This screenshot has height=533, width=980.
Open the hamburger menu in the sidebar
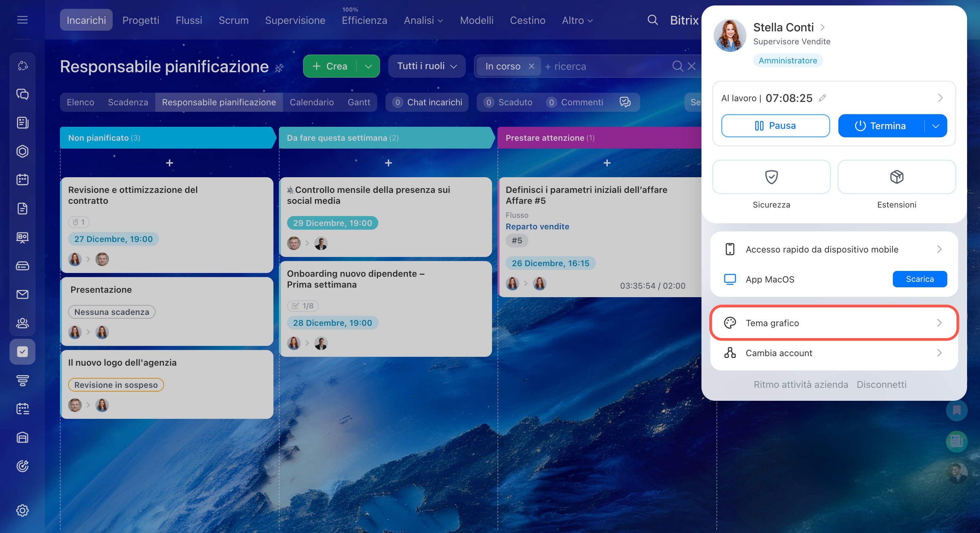[22, 20]
